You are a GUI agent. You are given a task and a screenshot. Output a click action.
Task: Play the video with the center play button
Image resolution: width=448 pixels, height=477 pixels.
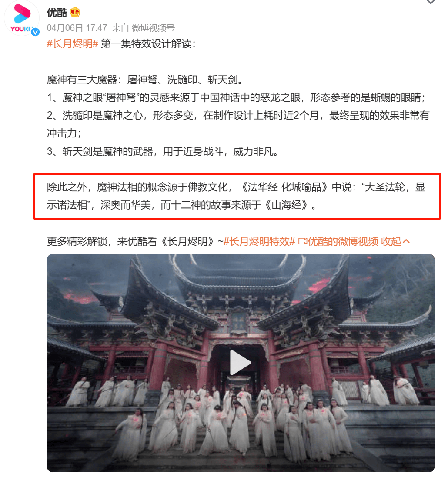tap(240, 362)
